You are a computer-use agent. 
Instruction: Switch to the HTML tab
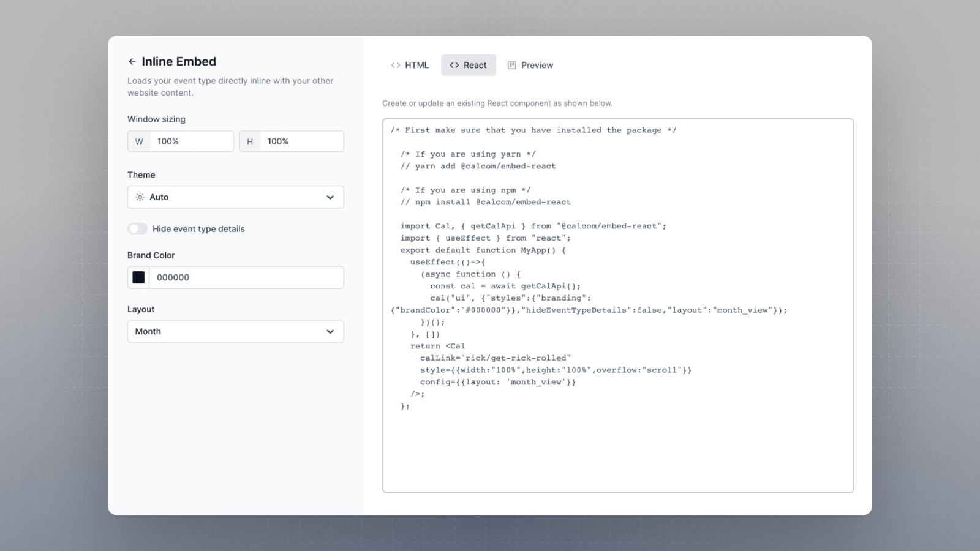(x=409, y=65)
